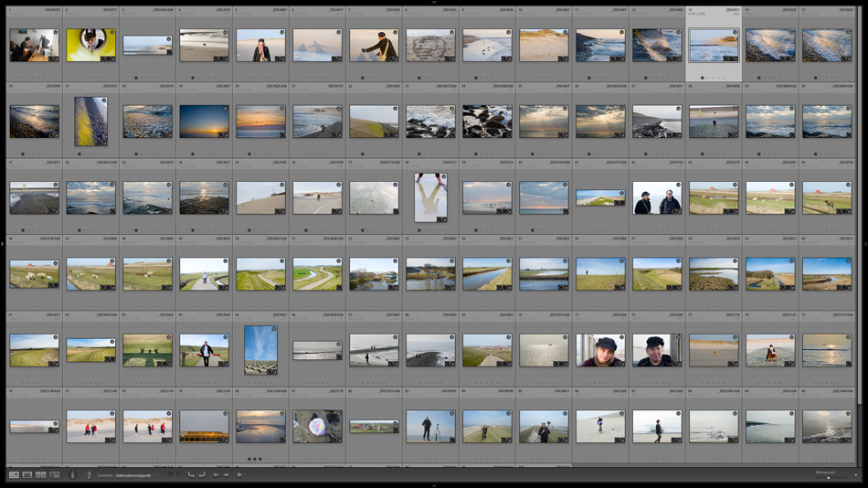Open Compare view from the toolbar
The image size is (868, 488).
click(x=40, y=475)
